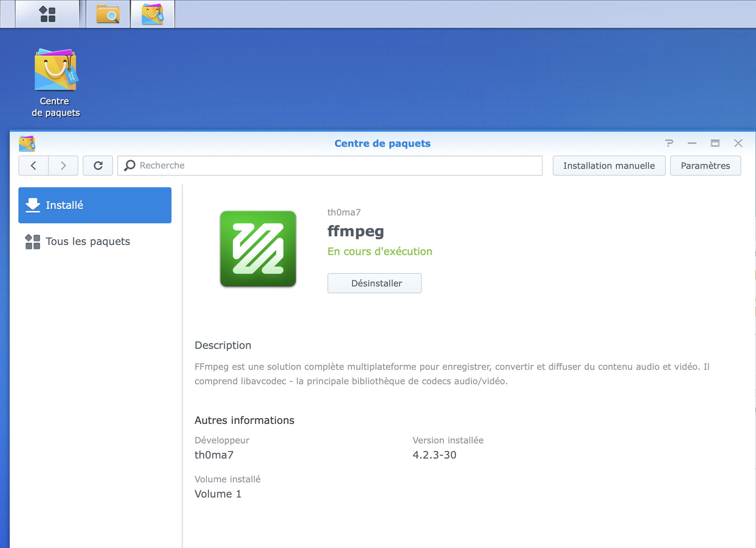Click the window icon in the title bar
The width and height of the screenshot is (756, 548).
point(714,143)
